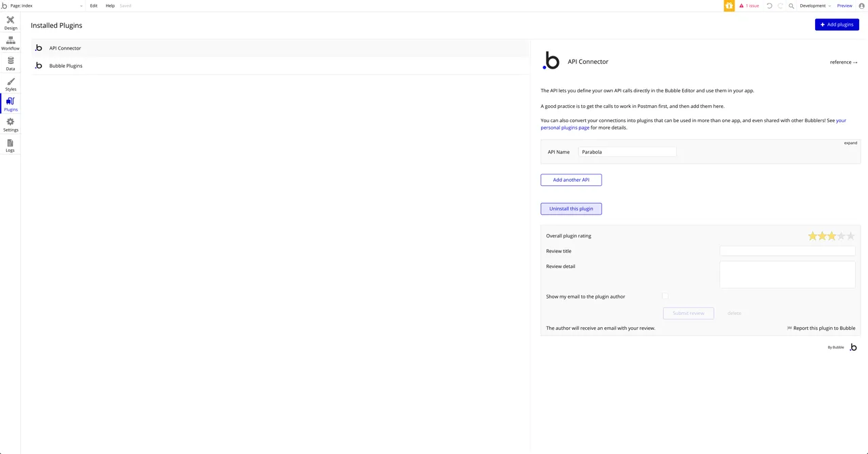Viewport: 868px width, 454px height.
Task: Open the Design tab in sidebar
Action: (x=10, y=23)
